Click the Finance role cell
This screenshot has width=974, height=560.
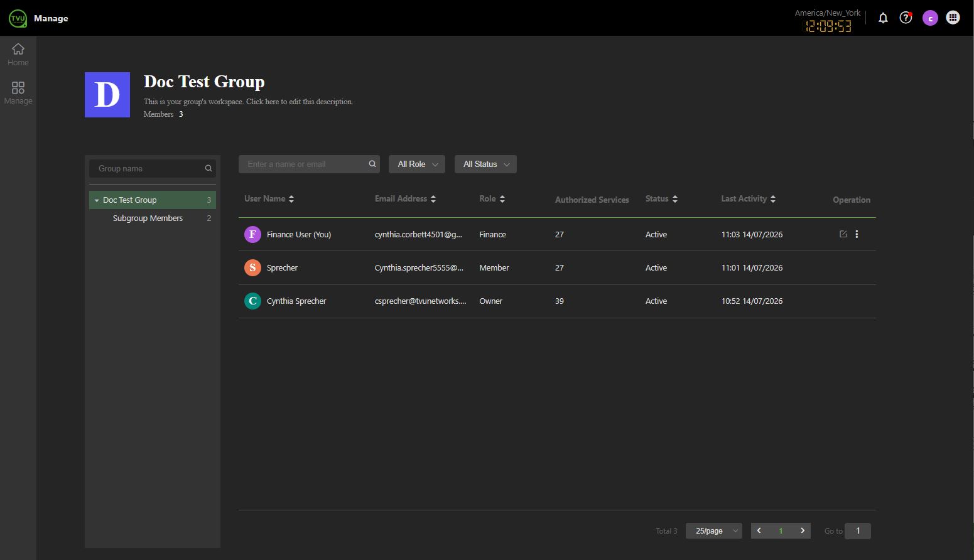point(492,234)
